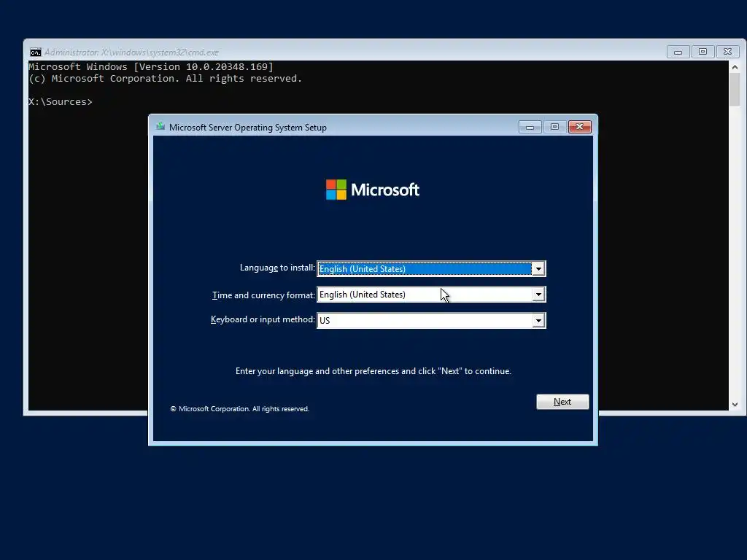Click the cmd.exe icon in the title bar

pyautogui.click(x=36, y=52)
